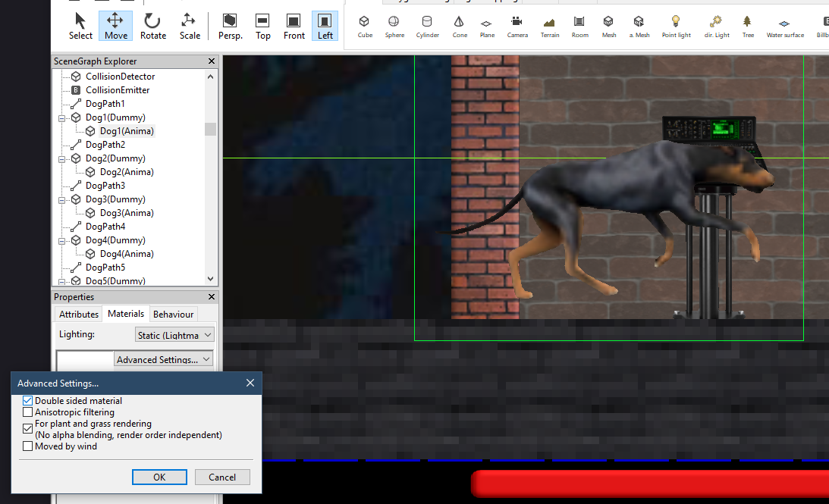Enable Moved by wind
The height and width of the screenshot is (504, 829).
tap(27, 446)
